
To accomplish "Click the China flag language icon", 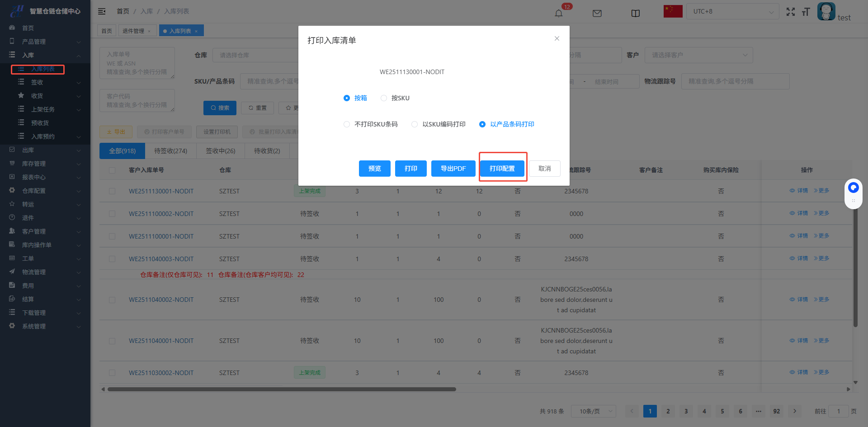I will click(x=673, y=11).
